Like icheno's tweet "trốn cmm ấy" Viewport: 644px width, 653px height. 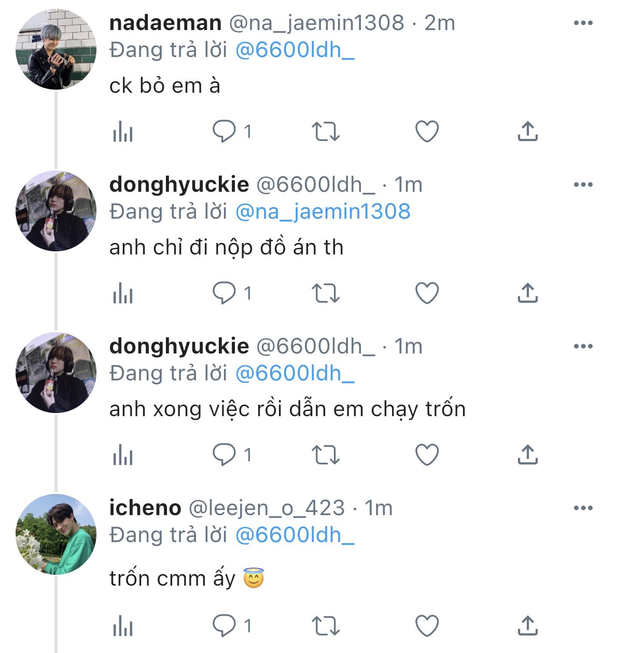427,626
